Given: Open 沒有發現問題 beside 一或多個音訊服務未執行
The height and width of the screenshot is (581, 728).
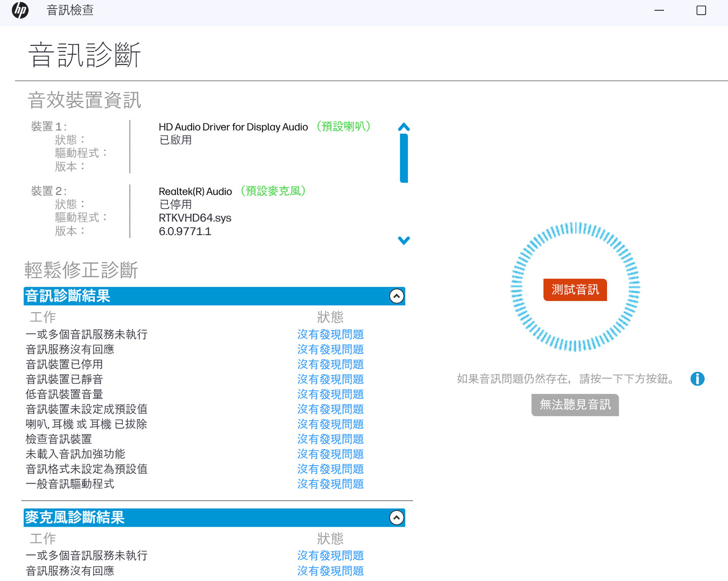Looking at the screenshot, I should pyautogui.click(x=330, y=334).
